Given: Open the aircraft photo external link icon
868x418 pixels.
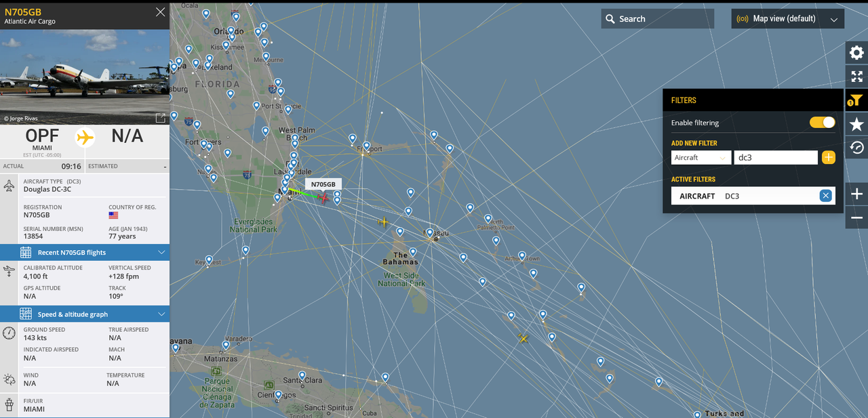Looking at the screenshot, I should [160, 118].
